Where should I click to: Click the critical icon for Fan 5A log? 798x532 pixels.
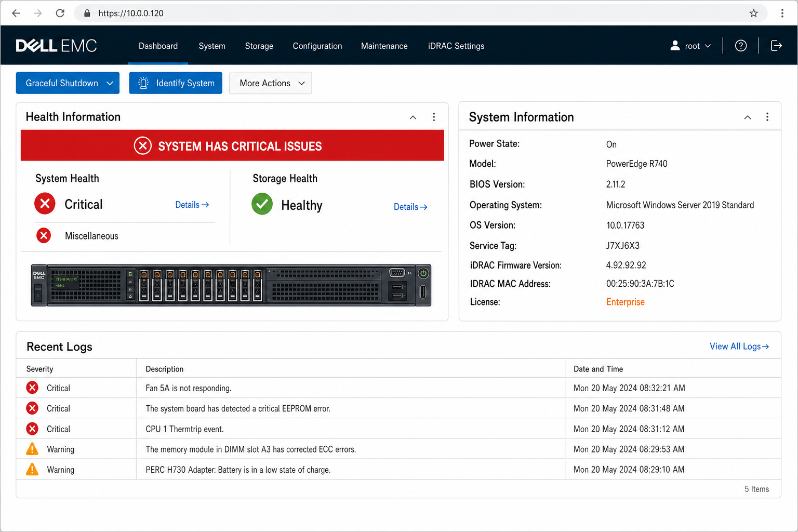point(32,388)
